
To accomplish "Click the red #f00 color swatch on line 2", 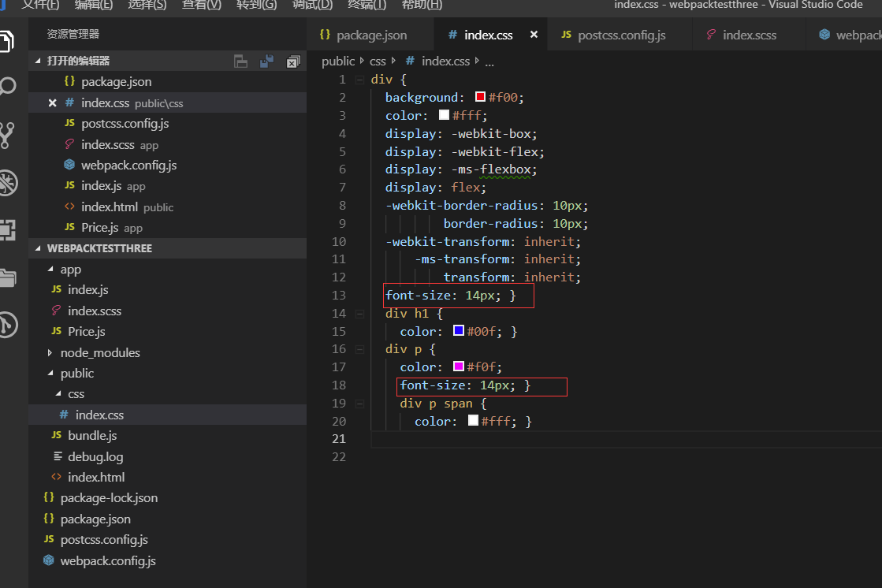I will (x=481, y=97).
